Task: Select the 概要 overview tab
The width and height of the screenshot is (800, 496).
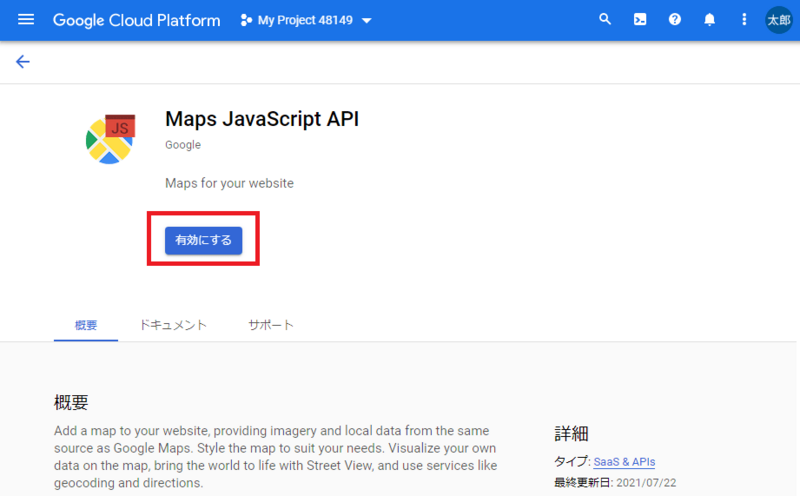Action: tap(86, 325)
